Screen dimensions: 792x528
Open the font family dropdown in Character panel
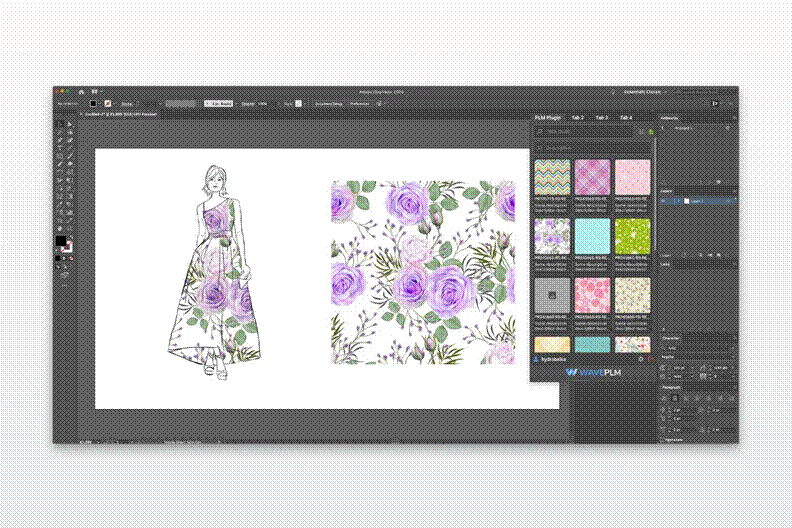click(732, 348)
